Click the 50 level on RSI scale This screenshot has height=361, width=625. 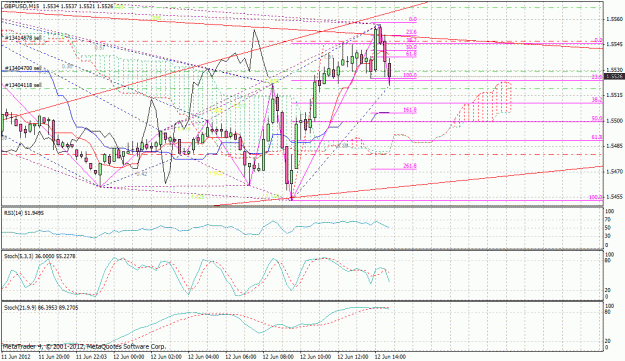608,228
